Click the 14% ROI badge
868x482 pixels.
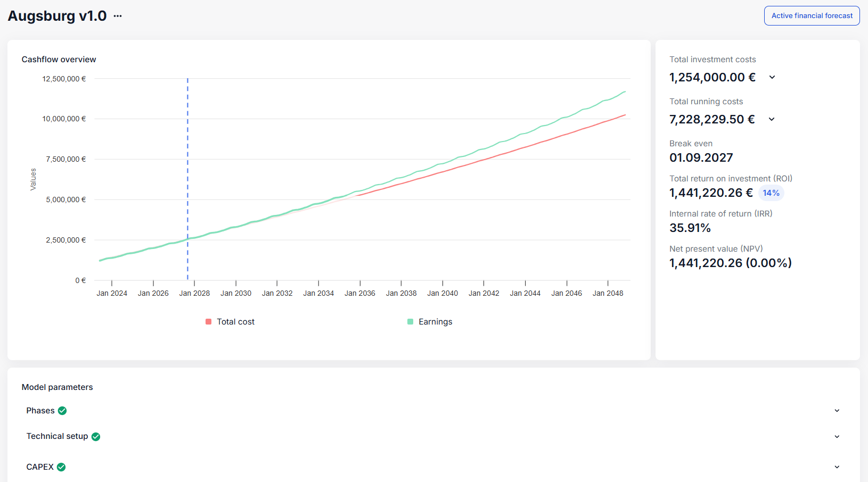coord(771,193)
